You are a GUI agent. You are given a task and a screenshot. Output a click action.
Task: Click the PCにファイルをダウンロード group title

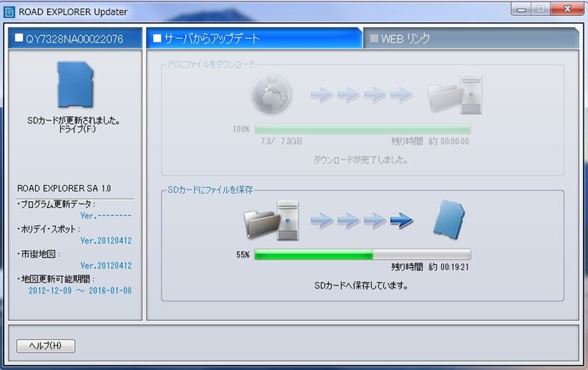coord(211,65)
